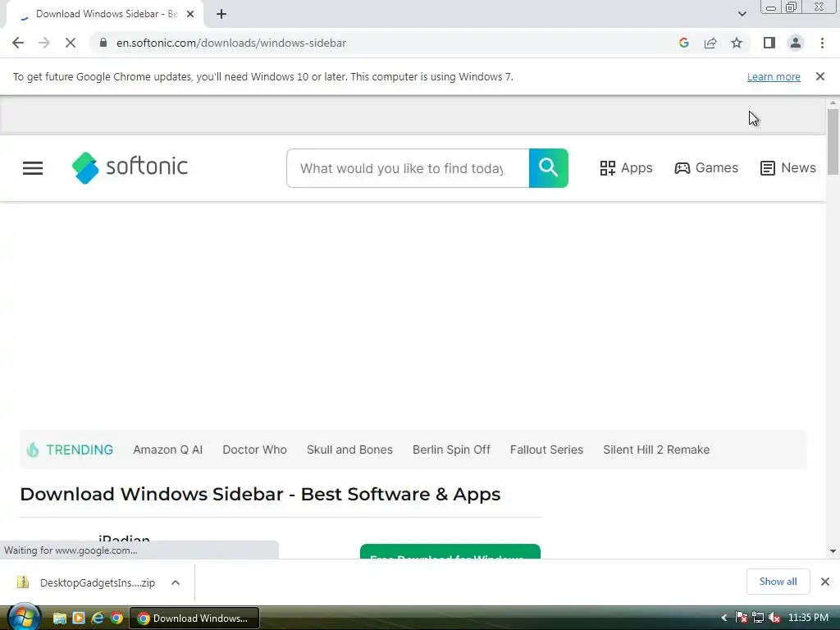Open the tab search dropdown

pyautogui.click(x=742, y=14)
